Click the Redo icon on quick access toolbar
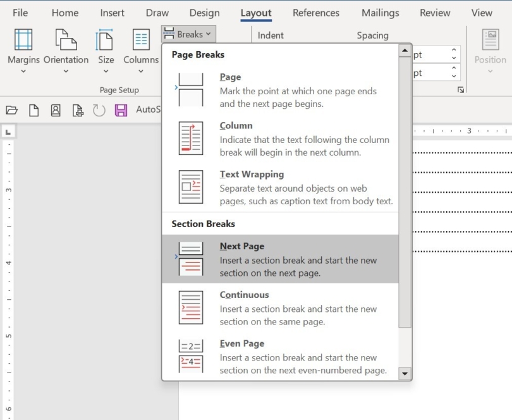This screenshot has width=512, height=420. (99, 109)
